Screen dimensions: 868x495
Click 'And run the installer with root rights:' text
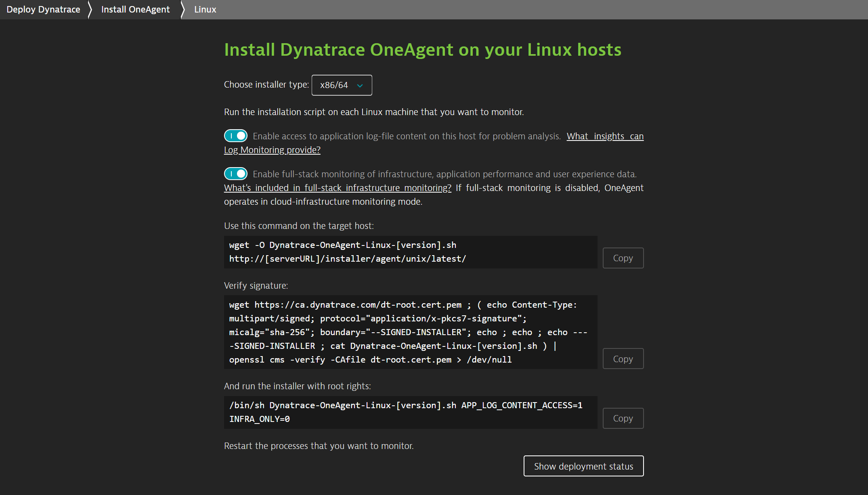(297, 386)
